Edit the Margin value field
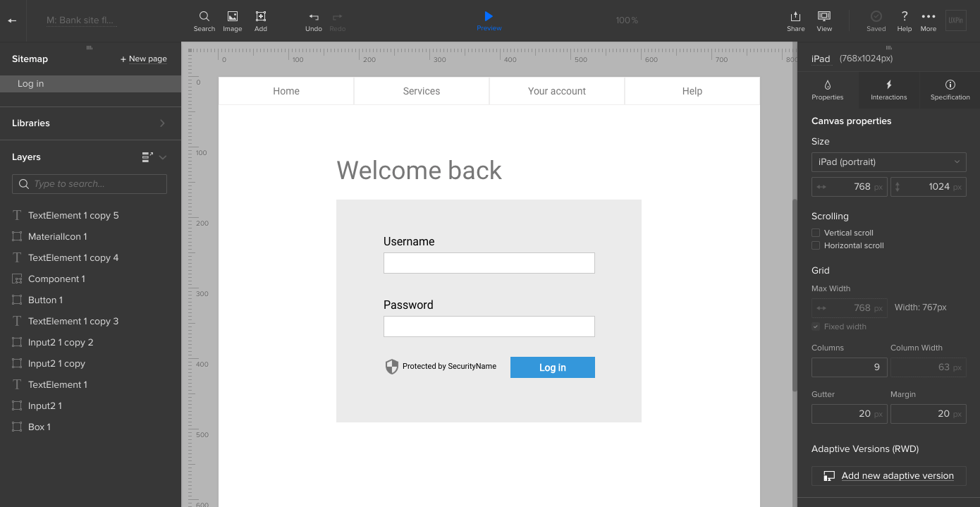This screenshot has height=507, width=980. tap(929, 414)
